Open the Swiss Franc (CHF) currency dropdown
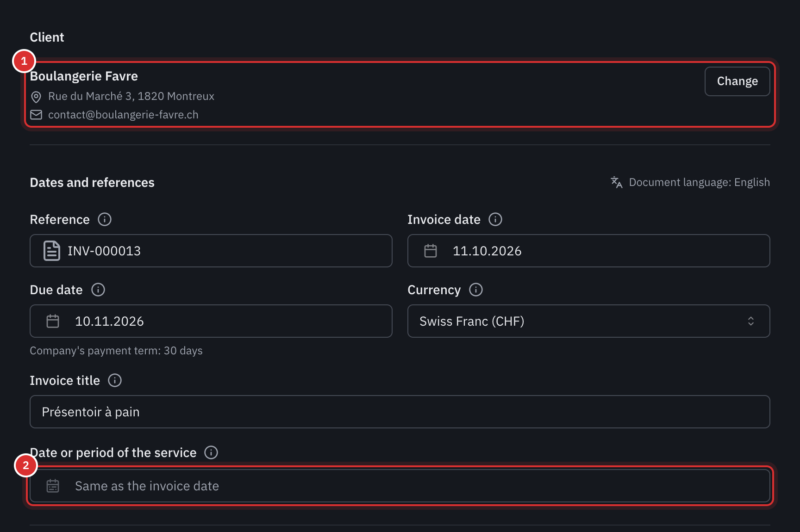The height and width of the screenshot is (532, 800). pos(588,321)
